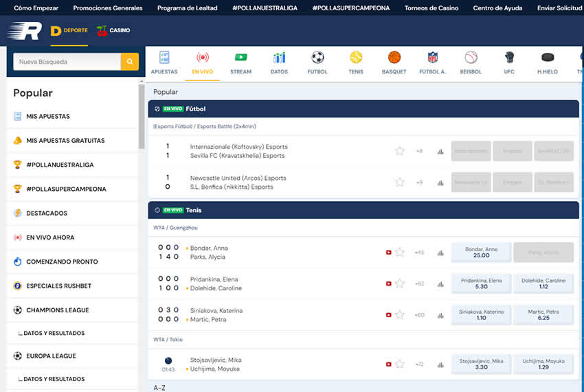Bet on Dolehide, Caroline at 1.12
The image size is (584, 392).
(x=543, y=284)
